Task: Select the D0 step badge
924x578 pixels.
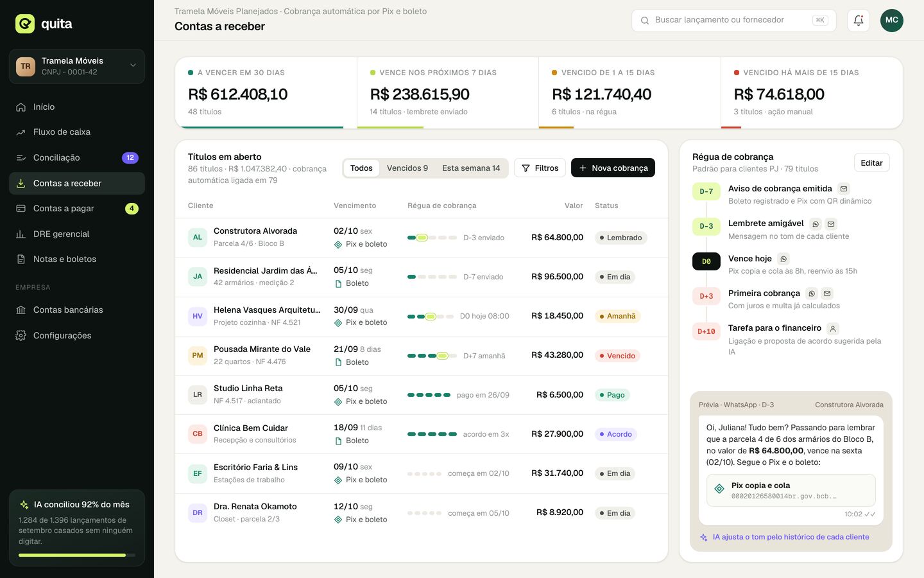Action: (706, 261)
